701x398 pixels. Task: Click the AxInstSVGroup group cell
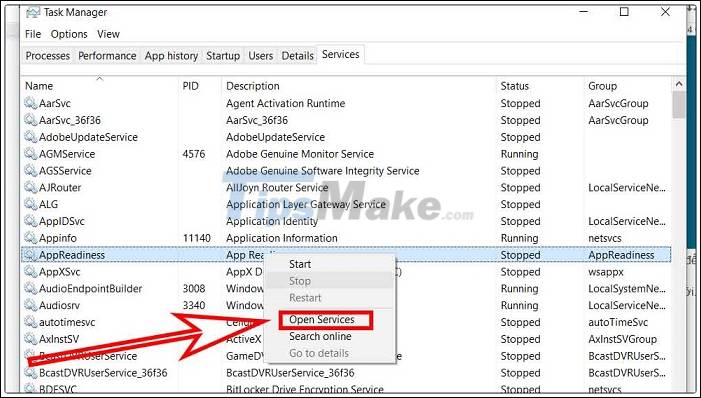622,339
